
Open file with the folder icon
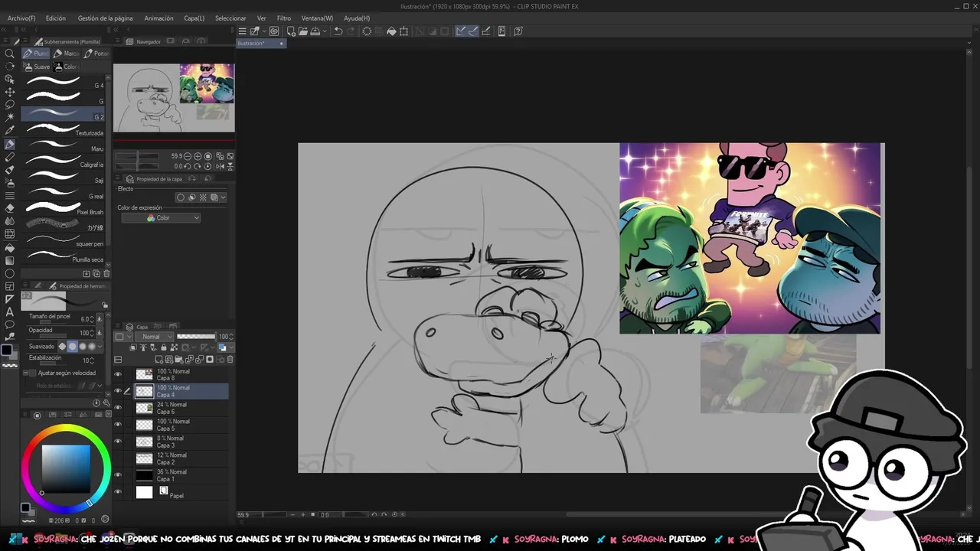303,31
